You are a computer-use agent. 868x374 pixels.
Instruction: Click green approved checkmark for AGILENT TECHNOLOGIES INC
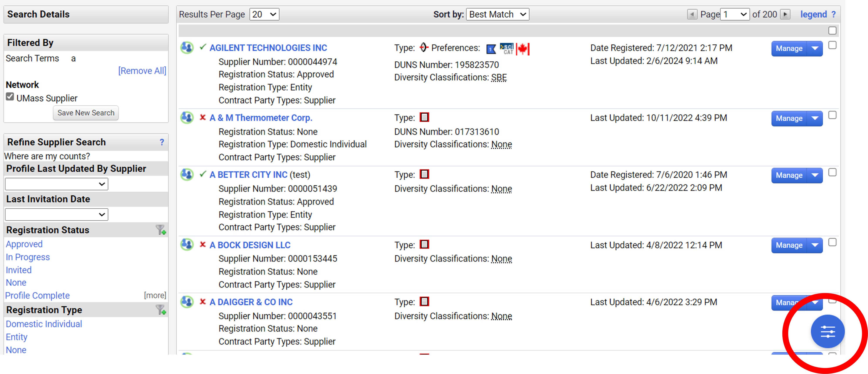click(203, 47)
